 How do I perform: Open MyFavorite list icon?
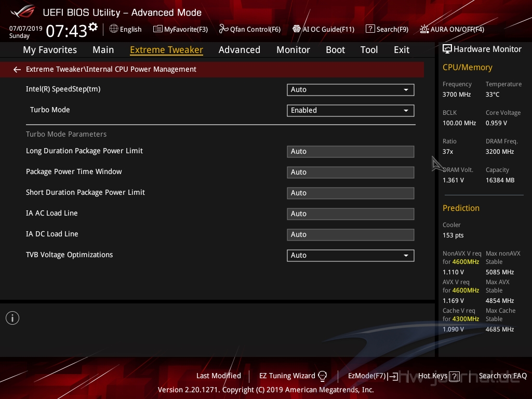[158, 29]
